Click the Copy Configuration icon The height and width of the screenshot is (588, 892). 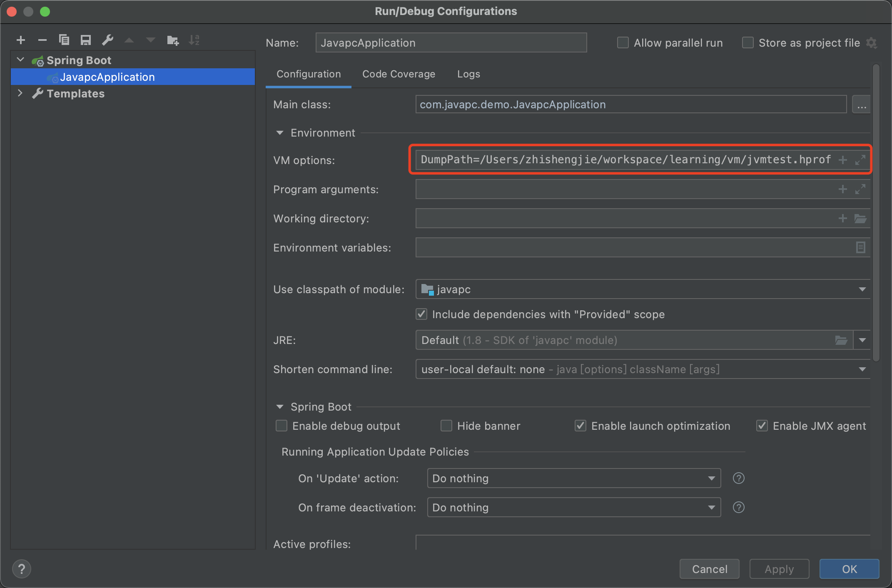click(64, 40)
